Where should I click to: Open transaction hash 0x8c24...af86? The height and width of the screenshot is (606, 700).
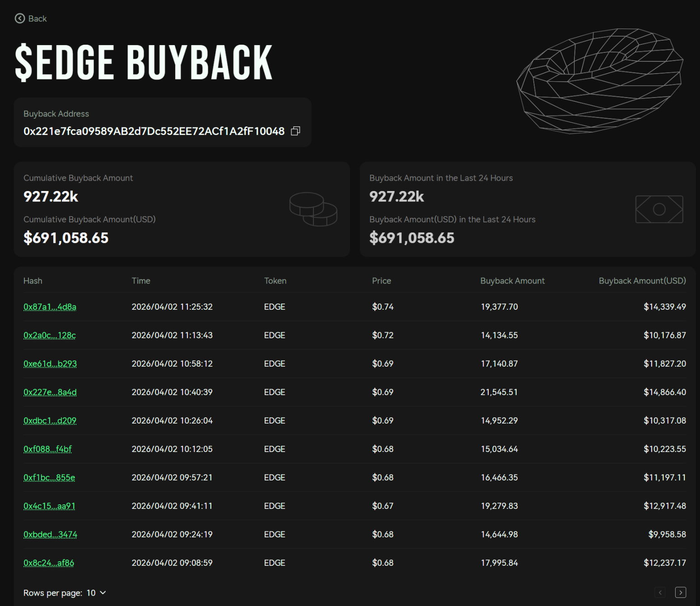[49, 563]
